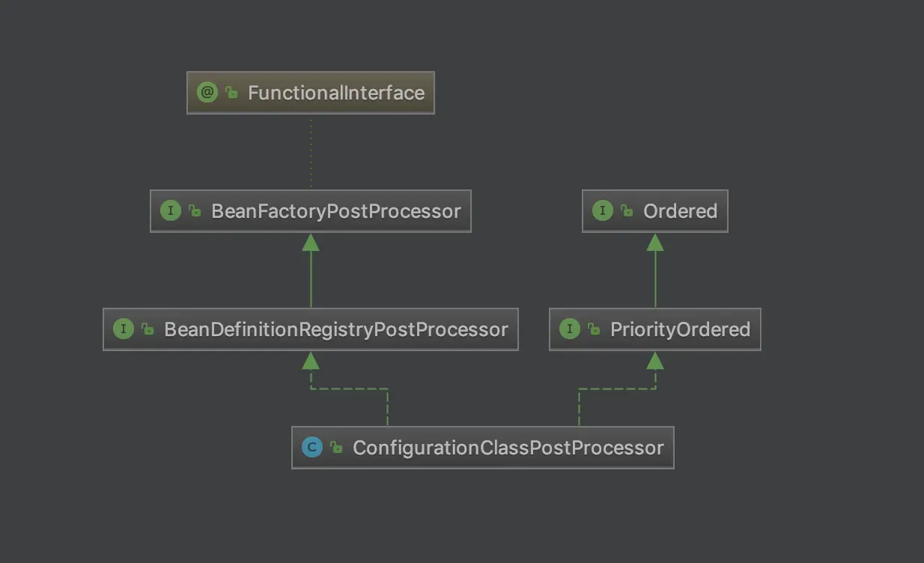Image resolution: width=924 pixels, height=563 pixels.
Task: Click the lock icon beside ConfigurationClassPostProcessor label
Action: click(337, 448)
